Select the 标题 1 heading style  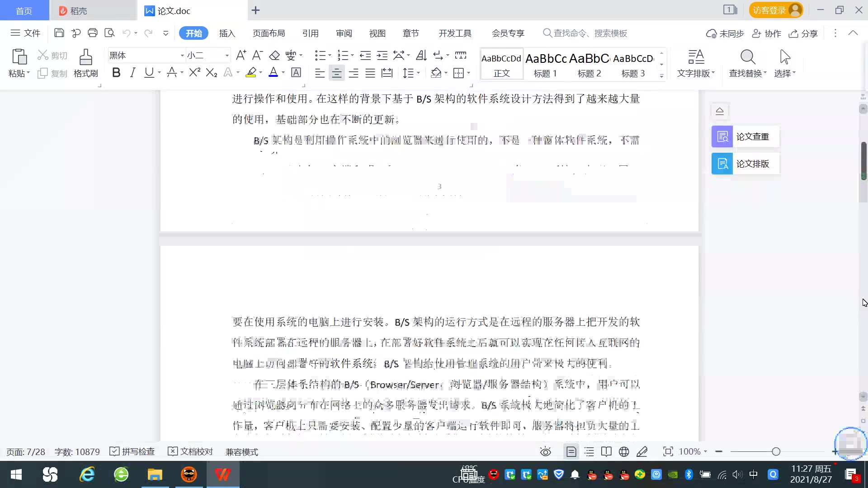tap(545, 65)
